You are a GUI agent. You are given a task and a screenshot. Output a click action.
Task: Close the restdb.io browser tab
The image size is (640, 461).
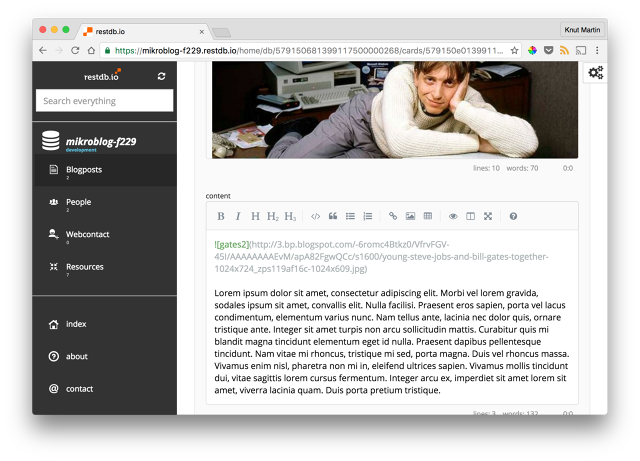point(202,31)
